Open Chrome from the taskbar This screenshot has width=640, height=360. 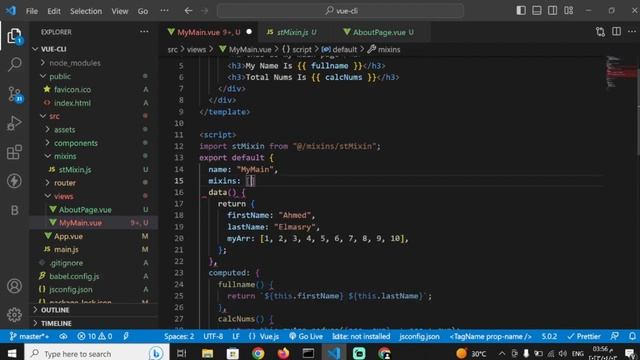pyautogui.click(x=258, y=353)
